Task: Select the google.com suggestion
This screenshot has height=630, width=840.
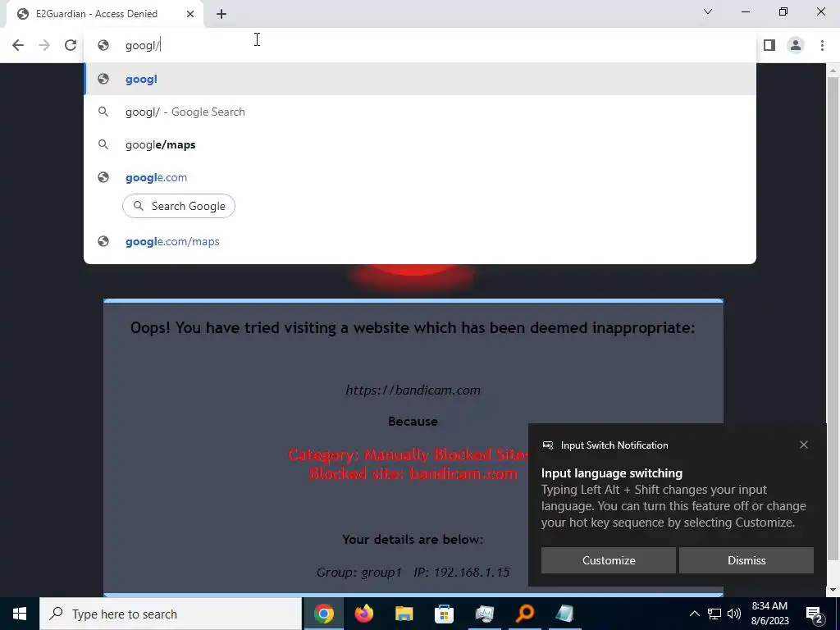Action: point(420,177)
